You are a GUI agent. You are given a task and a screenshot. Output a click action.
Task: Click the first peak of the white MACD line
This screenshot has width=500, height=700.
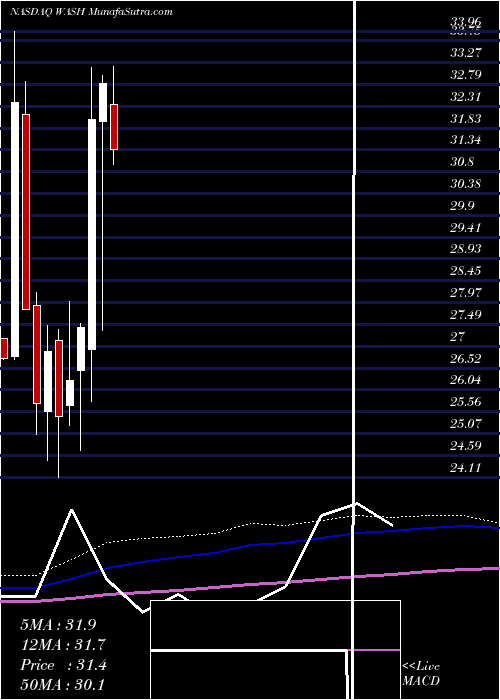71,510
